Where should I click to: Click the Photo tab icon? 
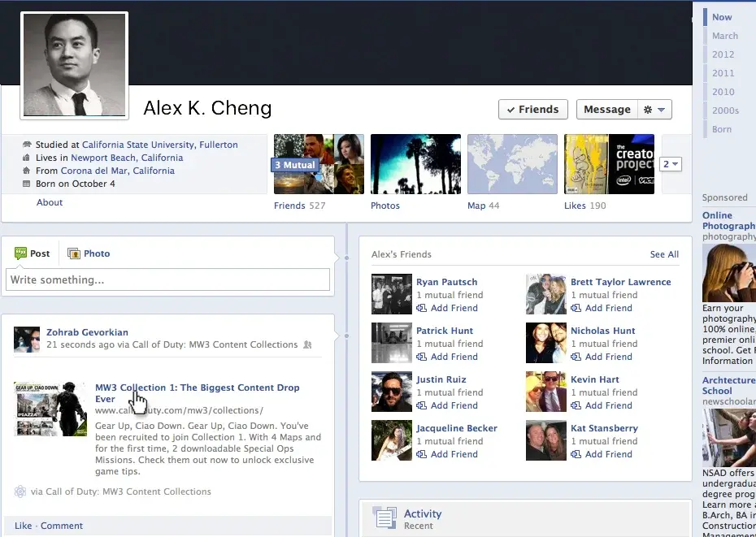pyautogui.click(x=74, y=253)
